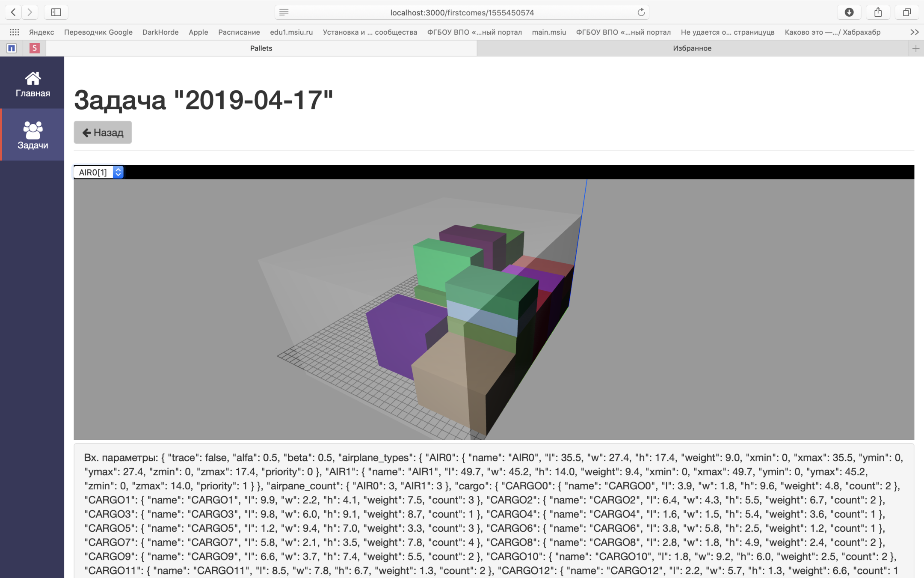Toggle the Safari sidebar icon
Viewport: 924px width, 578px height.
tap(56, 12)
